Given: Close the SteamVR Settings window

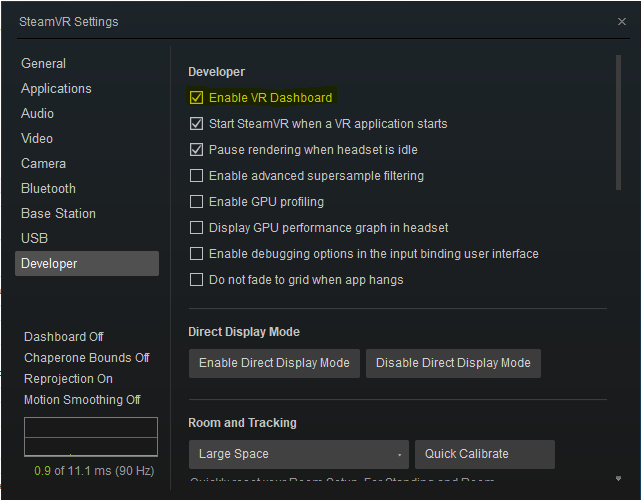Looking at the screenshot, I should pyautogui.click(x=622, y=21).
